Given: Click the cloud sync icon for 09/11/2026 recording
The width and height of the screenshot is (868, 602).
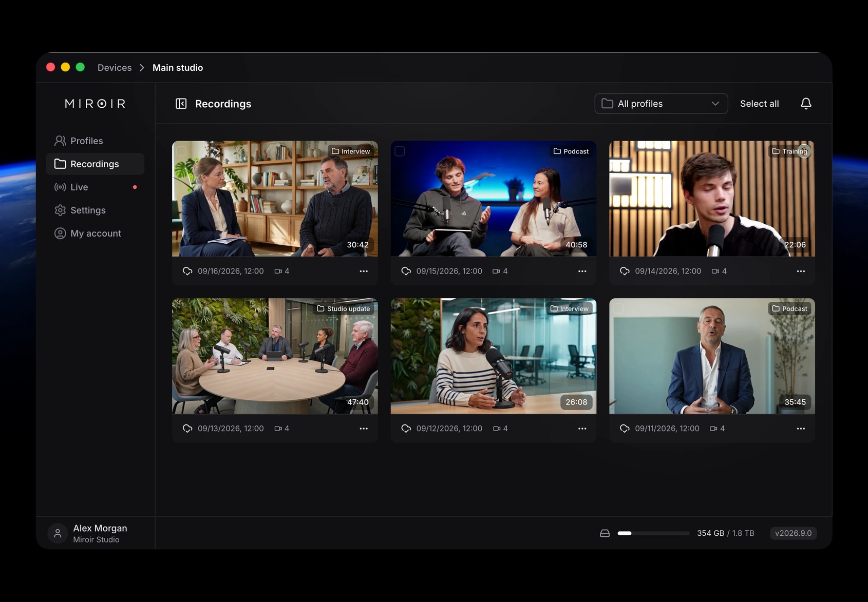Looking at the screenshot, I should pos(625,429).
